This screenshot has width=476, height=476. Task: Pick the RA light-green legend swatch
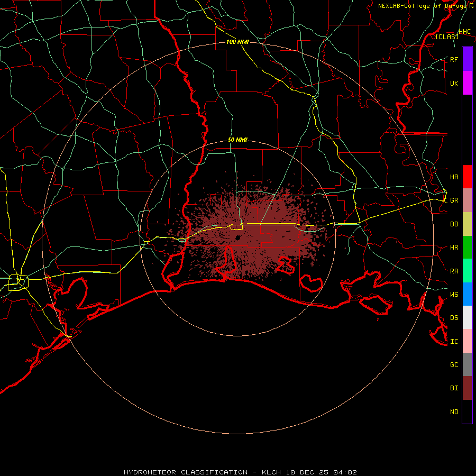(467, 271)
